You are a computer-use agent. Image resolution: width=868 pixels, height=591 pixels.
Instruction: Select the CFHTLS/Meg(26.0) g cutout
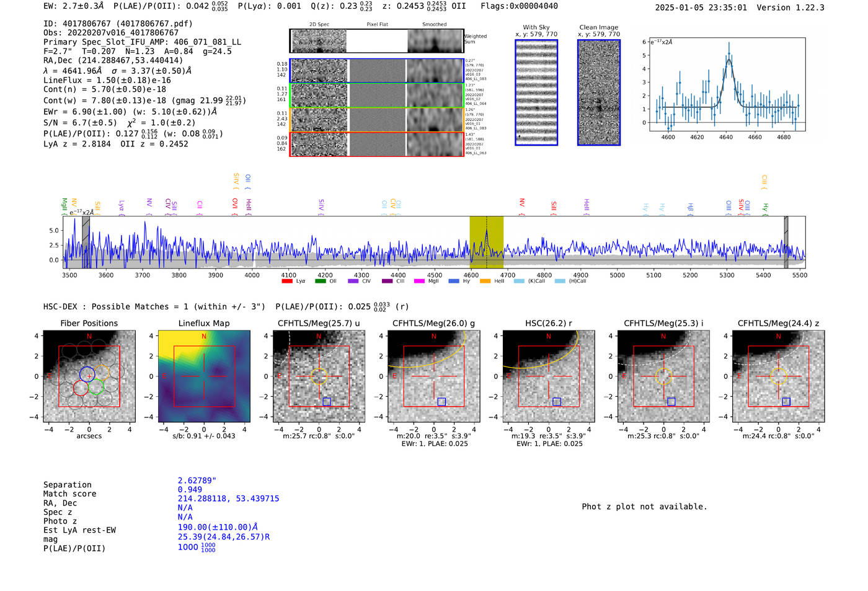pyautogui.click(x=433, y=376)
